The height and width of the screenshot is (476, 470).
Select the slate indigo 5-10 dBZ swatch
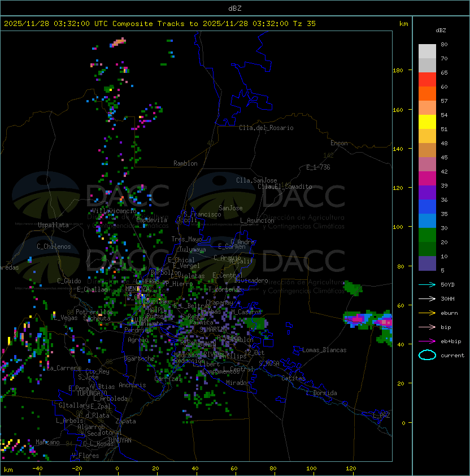tap(427, 263)
